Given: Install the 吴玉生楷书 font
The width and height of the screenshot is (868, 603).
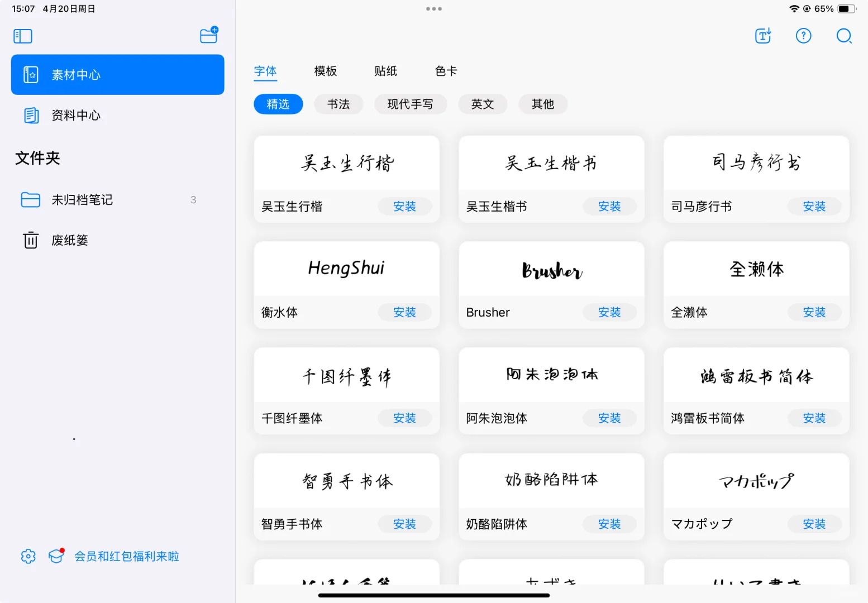Looking at the screenshot, I should (610, 207).
